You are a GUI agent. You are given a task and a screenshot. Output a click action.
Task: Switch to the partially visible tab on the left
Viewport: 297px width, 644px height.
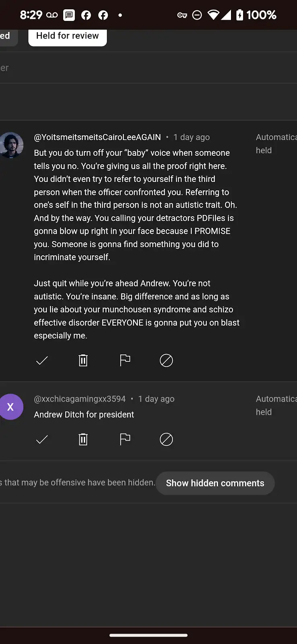8,36
